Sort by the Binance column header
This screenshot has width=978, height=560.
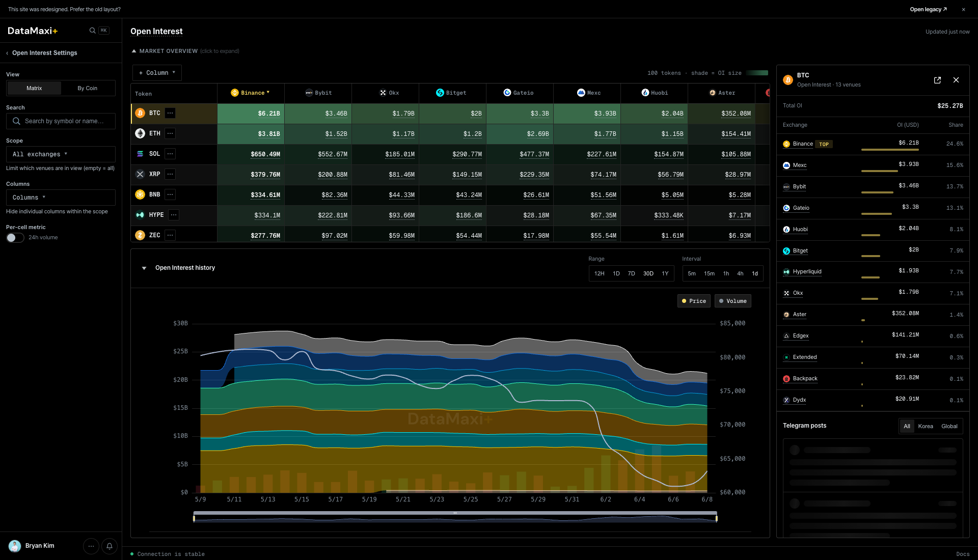pos(250,93)
